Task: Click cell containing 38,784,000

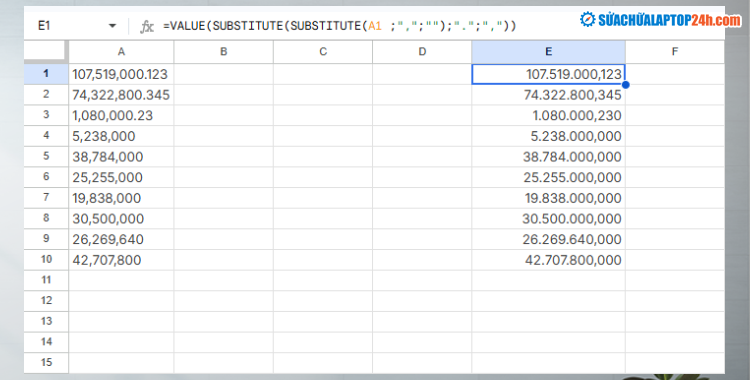Action: (x=121, y=156)
